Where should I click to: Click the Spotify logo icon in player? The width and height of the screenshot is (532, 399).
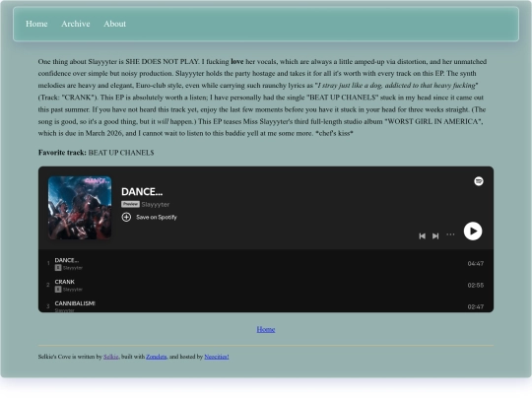point(479,181)
